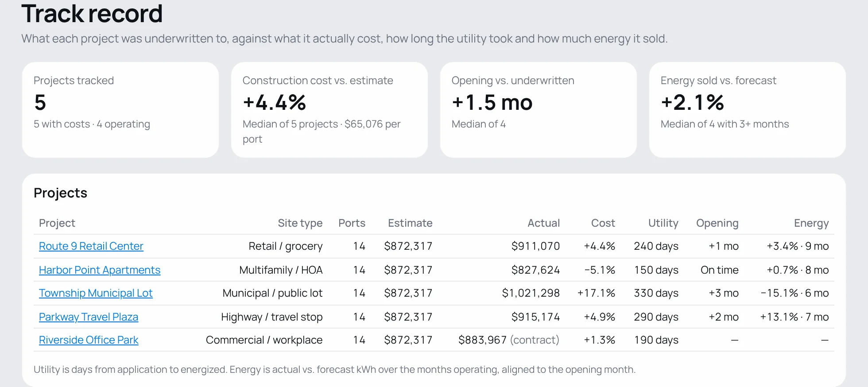The height and width of the screenshot is (387, 868).
Task: Click the Highway / travel stop site type
Action: click(x=272, y=317)
